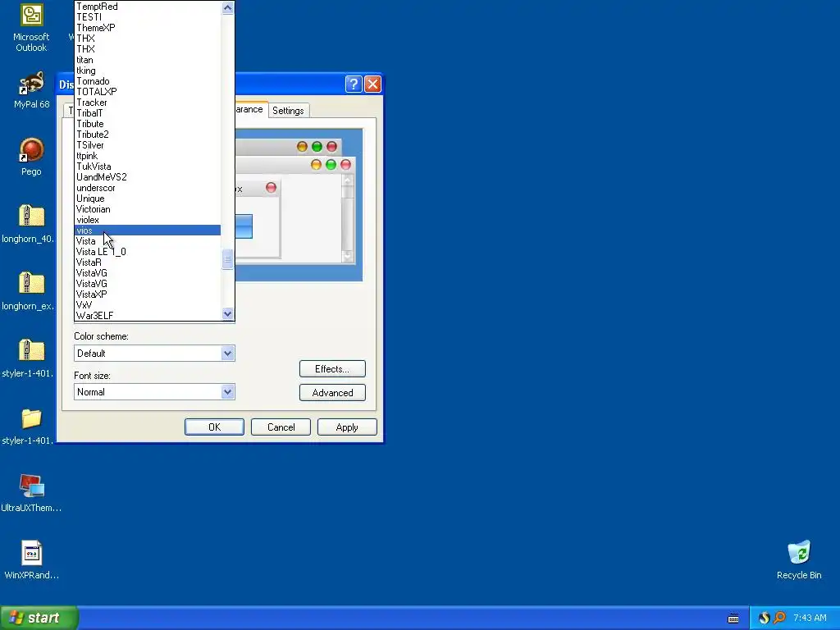
Task: Choose titan from the style list
Action: pos(148,60)
